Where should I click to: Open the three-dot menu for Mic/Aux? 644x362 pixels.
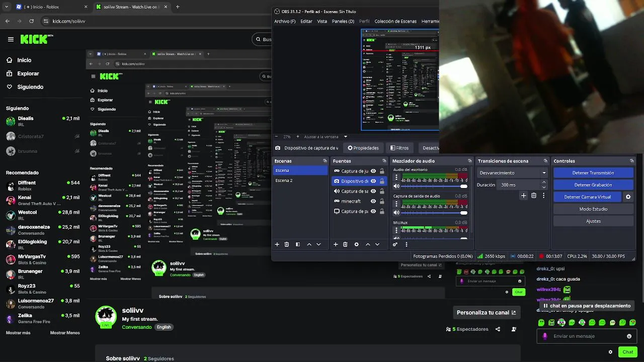coord(396,230)
